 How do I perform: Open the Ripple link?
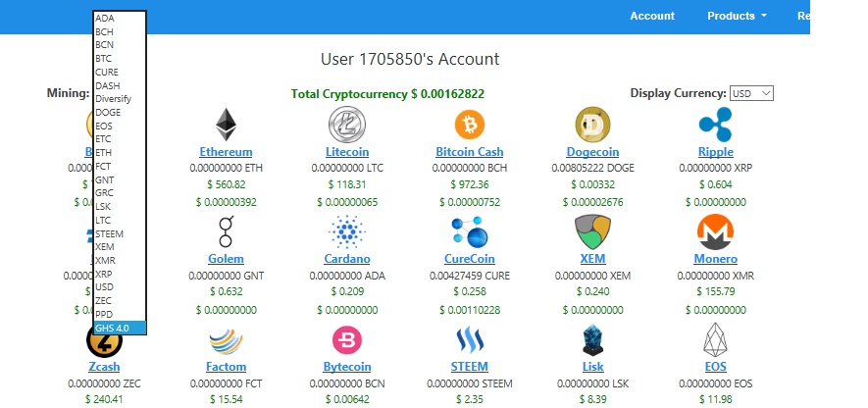click(715, 152)
